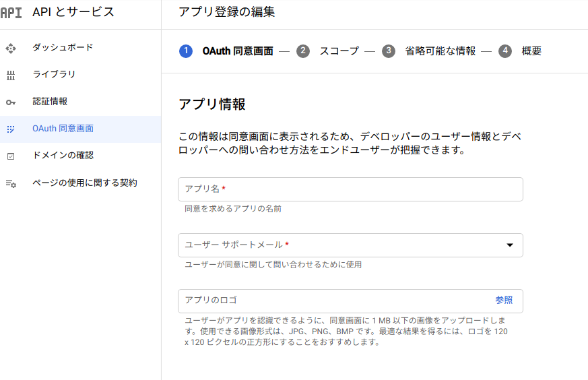Click step 2 circle in stepper
The height and width of the screenshot is (380, 588).
click(303, 51)
